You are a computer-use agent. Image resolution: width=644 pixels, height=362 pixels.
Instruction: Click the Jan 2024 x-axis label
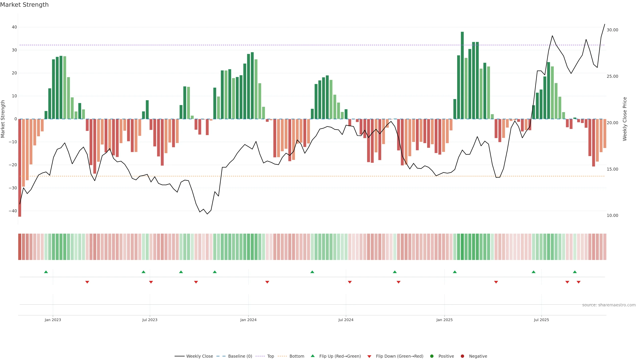(248, 320)
